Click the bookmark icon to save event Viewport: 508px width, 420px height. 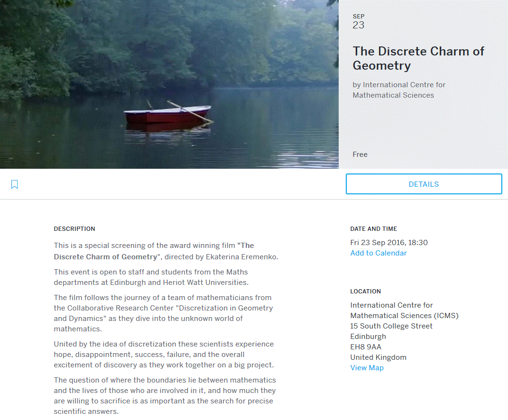tap(15, 184)
